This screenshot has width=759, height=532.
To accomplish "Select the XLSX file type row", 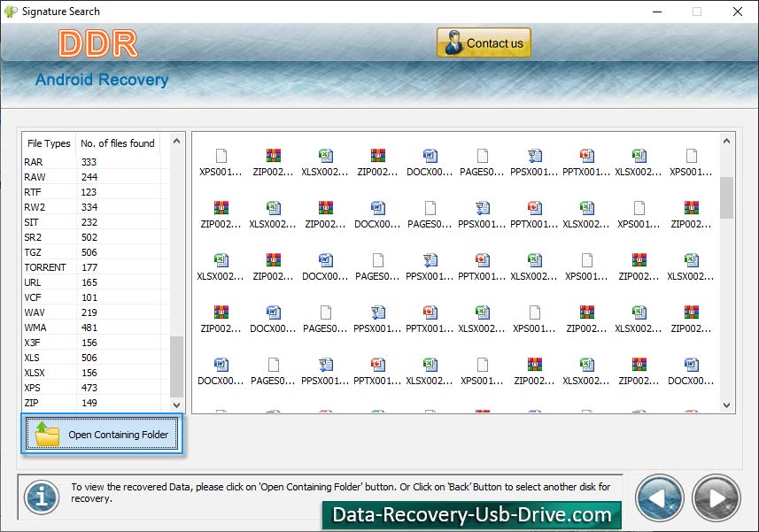I will pos(96,373).
